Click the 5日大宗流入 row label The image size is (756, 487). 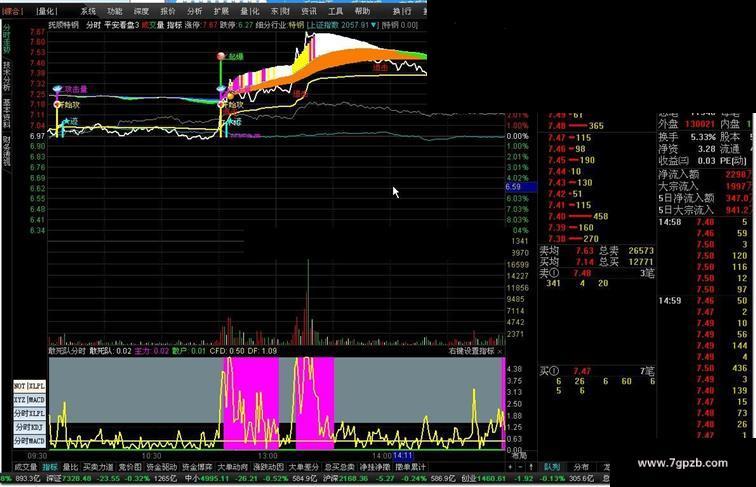[686, 210]
